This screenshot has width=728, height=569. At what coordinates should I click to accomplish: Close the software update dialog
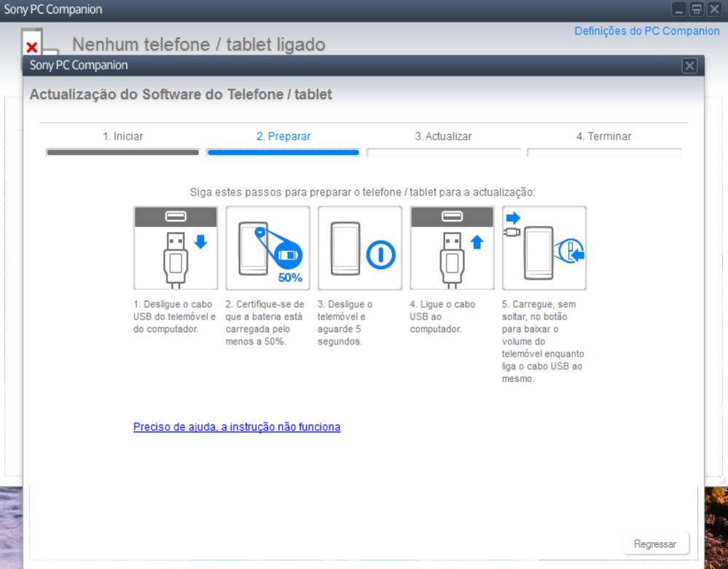point(689,66)
